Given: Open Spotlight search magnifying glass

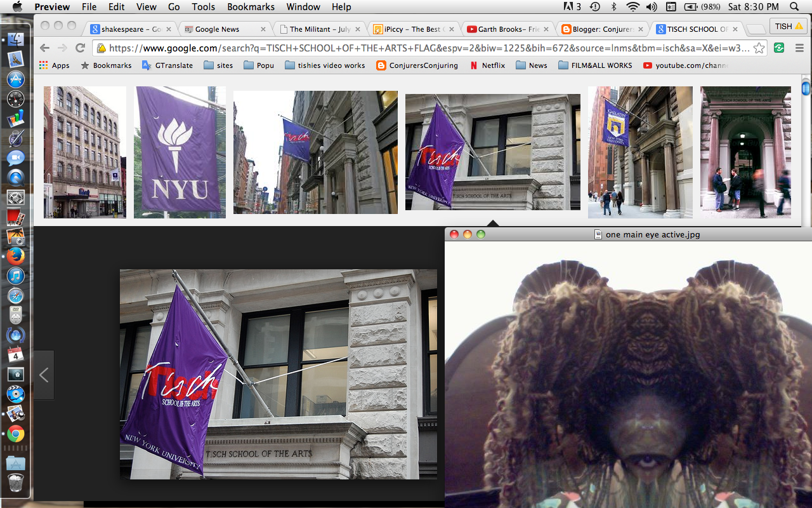Looking at the screenshot, I should [x=794, y=7].
